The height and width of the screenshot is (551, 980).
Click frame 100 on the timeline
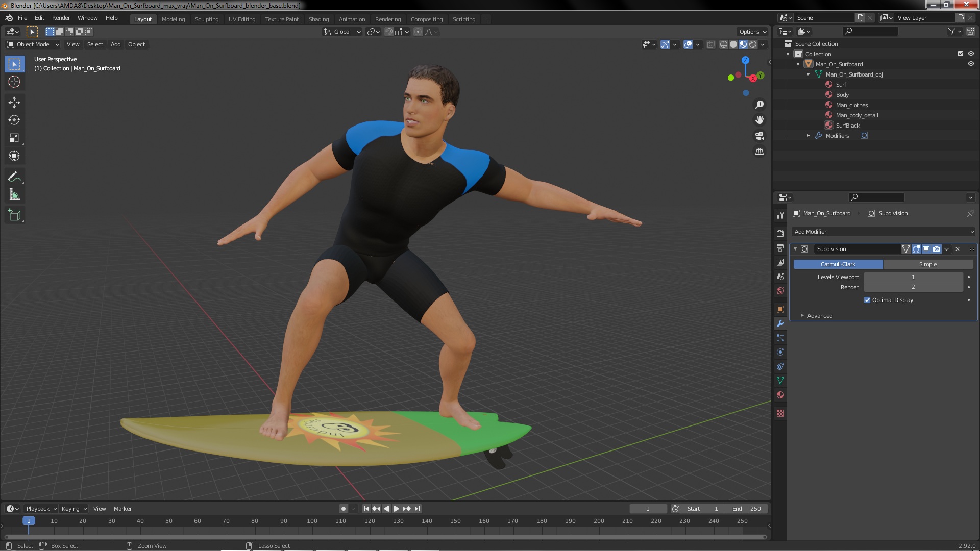312,521
